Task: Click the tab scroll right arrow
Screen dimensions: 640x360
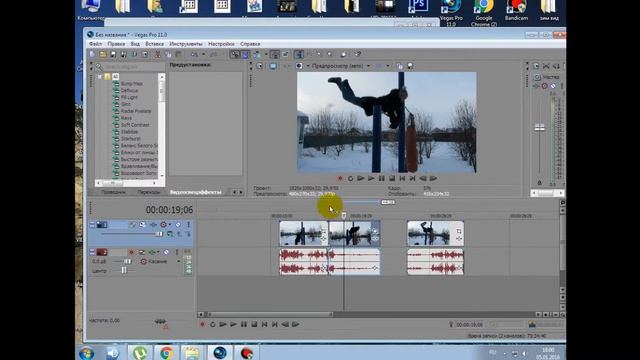Action: (x=241, y=192)
